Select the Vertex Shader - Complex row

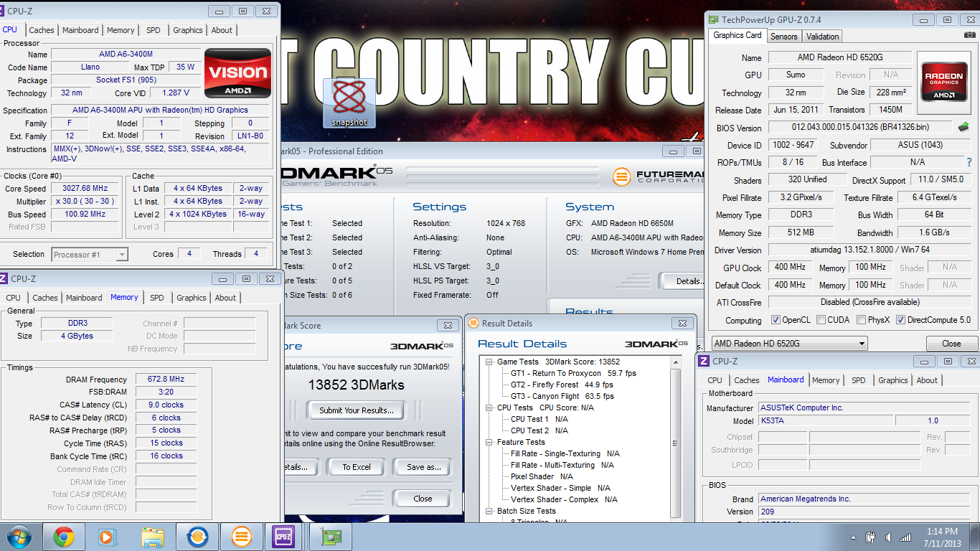pyautogui.click(x=564, y=499)
